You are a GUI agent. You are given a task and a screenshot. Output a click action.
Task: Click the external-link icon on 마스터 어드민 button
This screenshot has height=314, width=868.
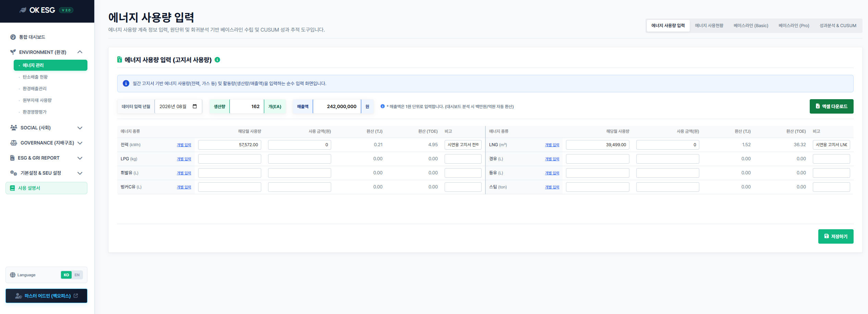click(76, 295)
